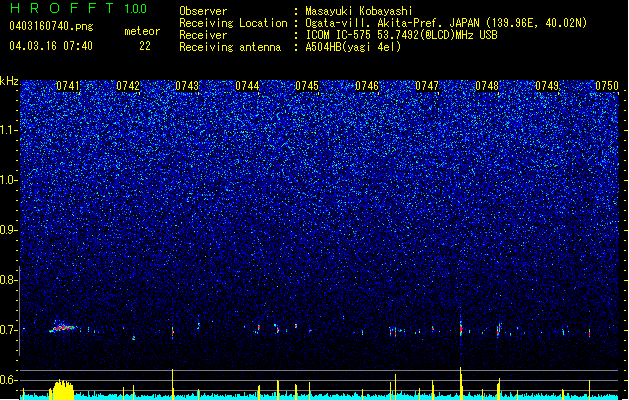Click the long meteor echo near 0741

pos(62,327)
